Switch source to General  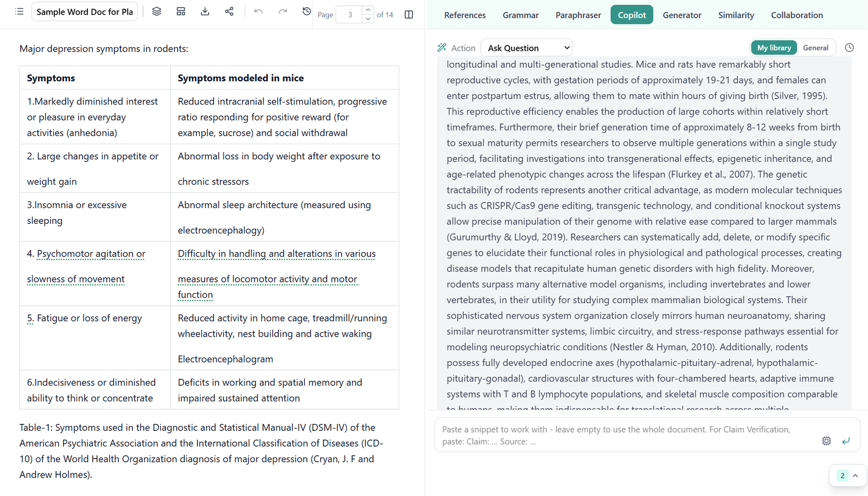coord(815,48)
